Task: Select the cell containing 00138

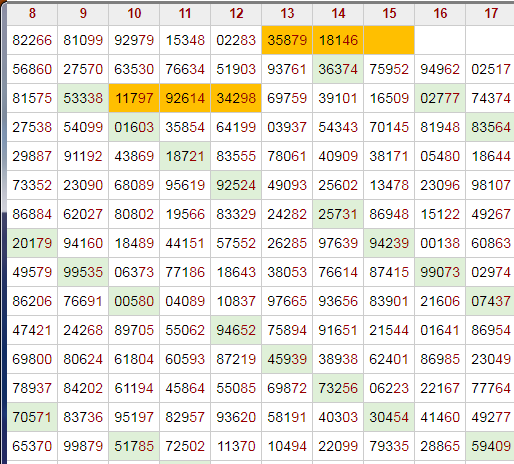Action: pyautogui.click(x=440, y=243)
